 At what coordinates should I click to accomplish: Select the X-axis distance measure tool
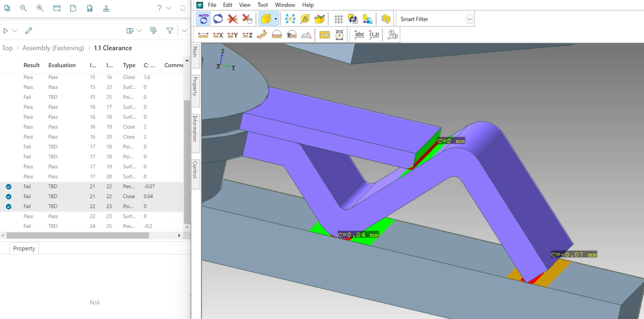click(x=218, y=35)
